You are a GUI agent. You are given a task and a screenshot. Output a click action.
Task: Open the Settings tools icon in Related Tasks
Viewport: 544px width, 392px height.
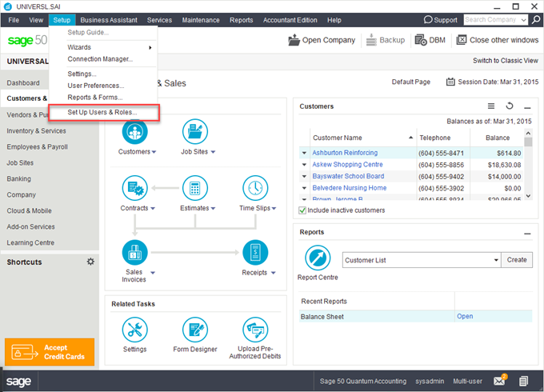[x=135, y=330]
